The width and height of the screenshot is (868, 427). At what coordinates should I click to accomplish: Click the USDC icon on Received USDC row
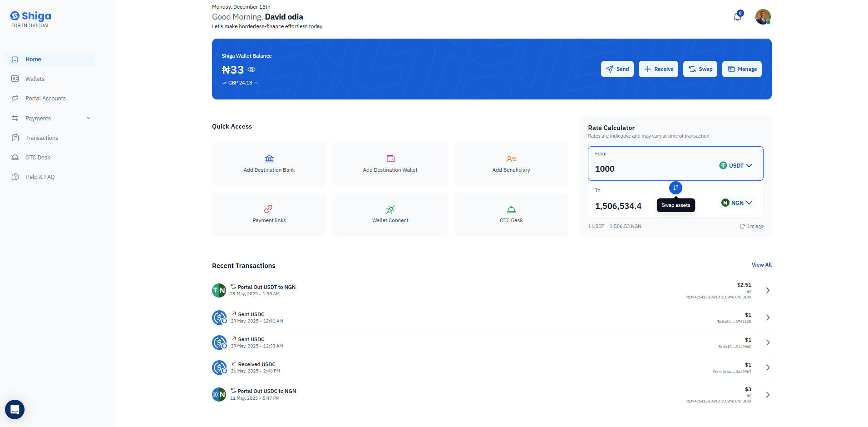point(219,367)
